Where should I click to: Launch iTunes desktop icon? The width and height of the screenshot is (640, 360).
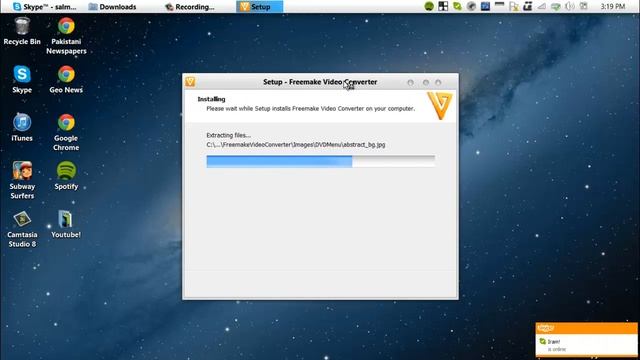(x=22, y=128)
